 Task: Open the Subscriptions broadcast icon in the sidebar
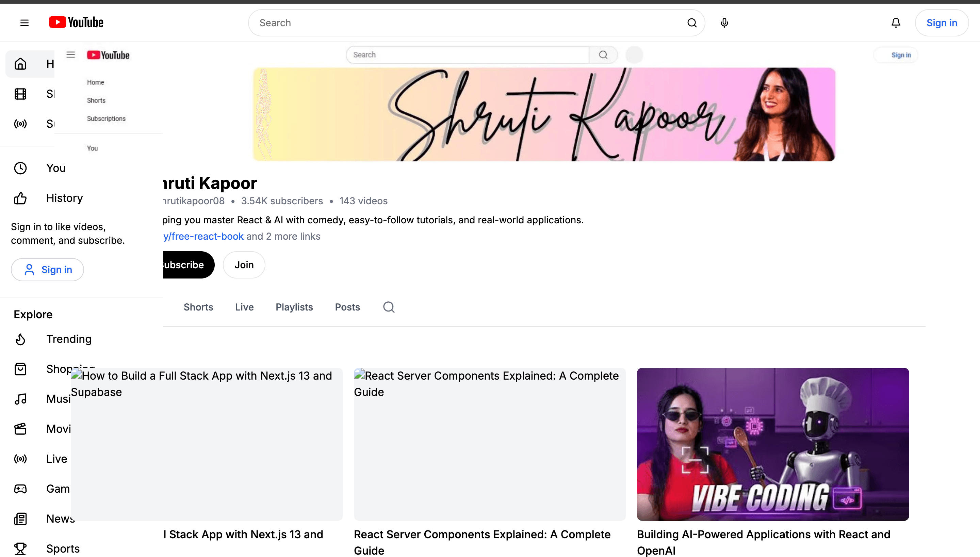pyautogui.click(x=20, y=124)
